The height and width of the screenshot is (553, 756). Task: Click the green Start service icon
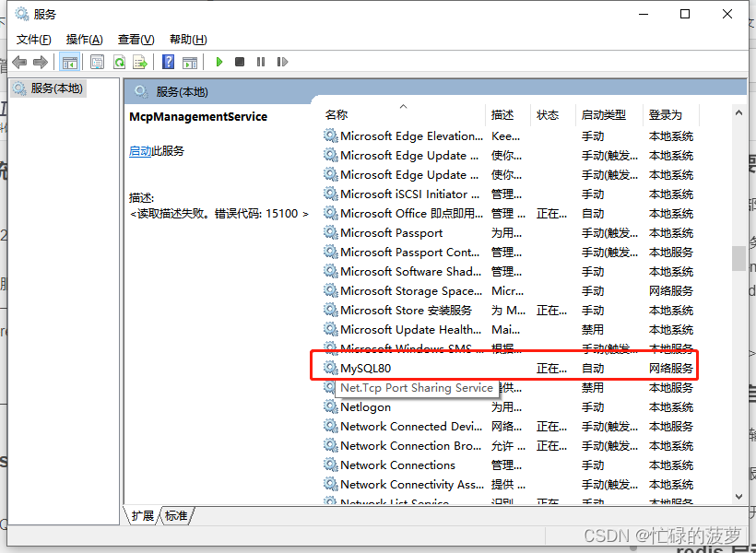tap(219, 62)
